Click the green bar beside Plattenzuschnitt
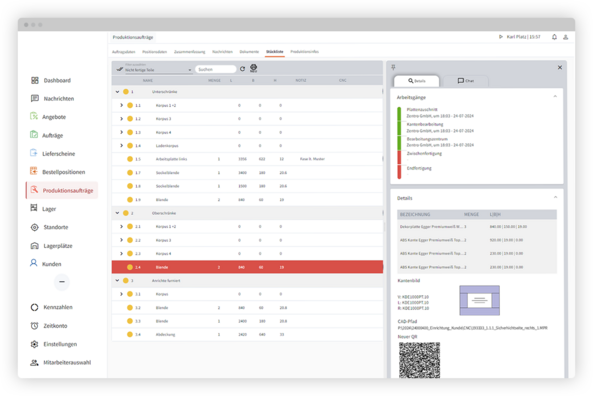593x396 pixels. 399,114
